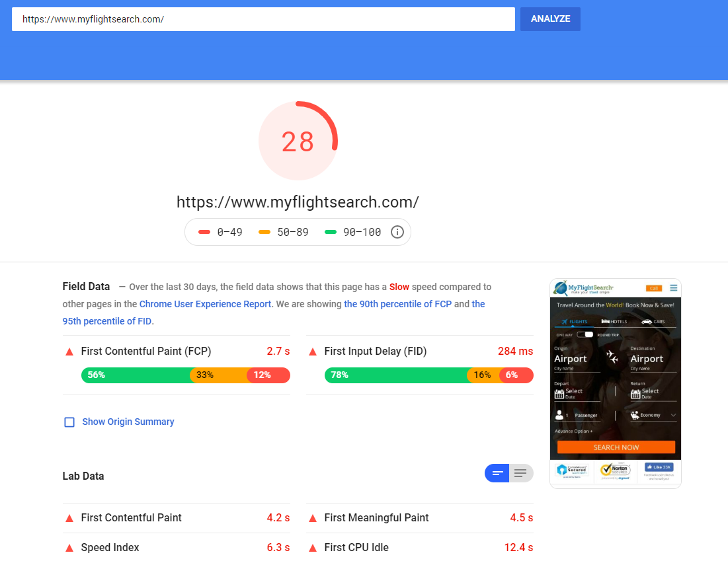The height and width of the screenshot is (561, 728).
Task: Select the CARS tab in the preview
Action: 653,322
